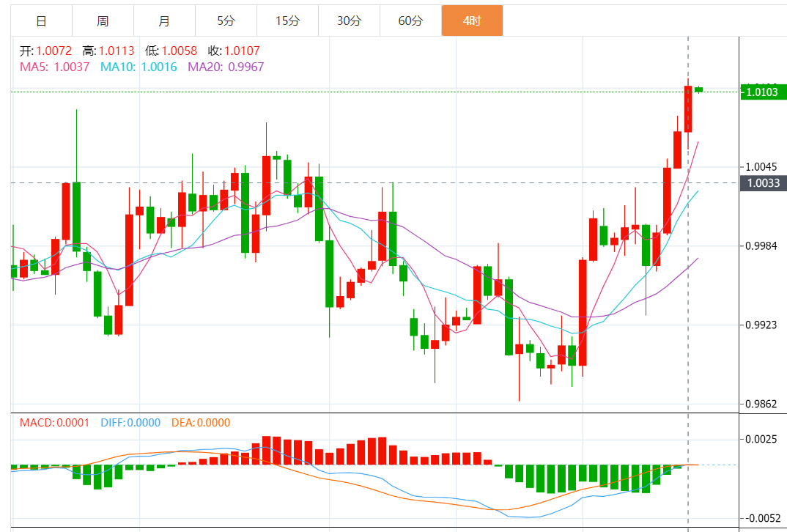Image resolution: width=787 pixels, height=532 pixels.
Task: Switch to the 5分 timeframe tab
Action: [226, 21]
